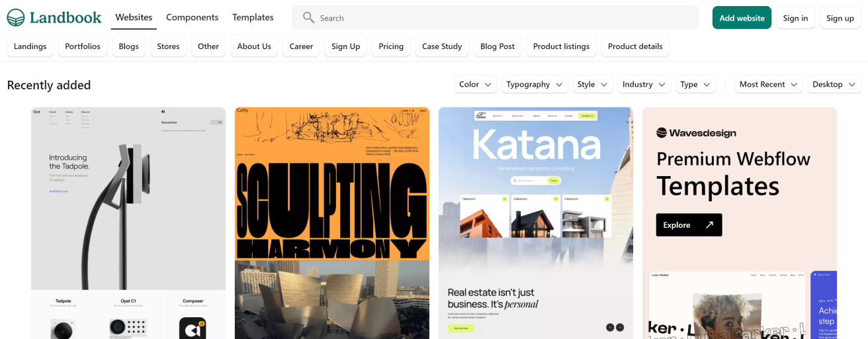The width and height of the screenshot is (868, 339).
Task: Open the Sculpting Harmony website thumbnail
Action: point(332,223)
